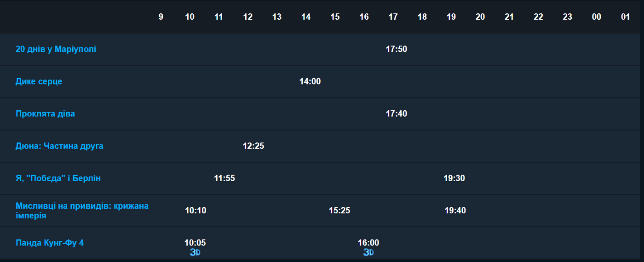Viewport: 644px width, 262px height.
Task: Select the 10:10 Мисливці на привидів session
Action: 195,211
